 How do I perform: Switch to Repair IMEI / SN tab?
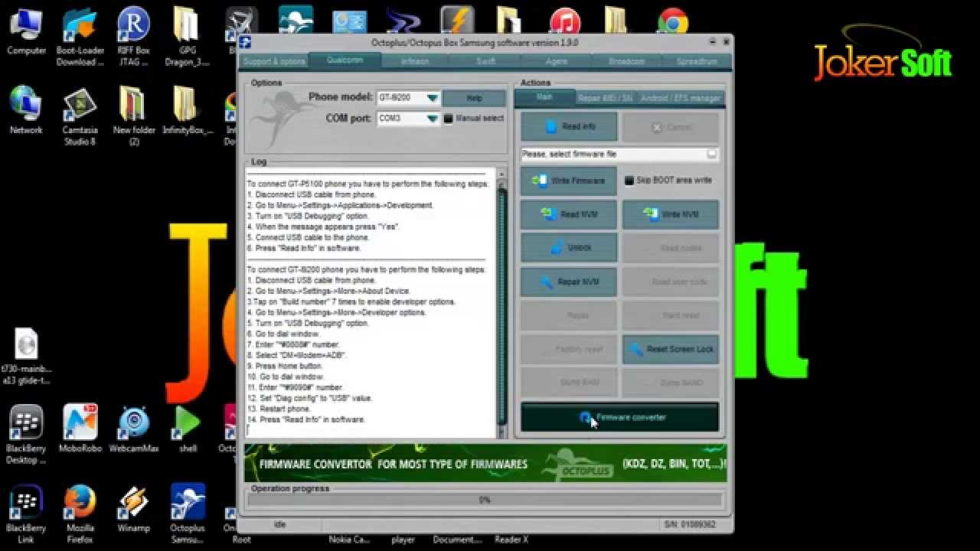point(605,98)
